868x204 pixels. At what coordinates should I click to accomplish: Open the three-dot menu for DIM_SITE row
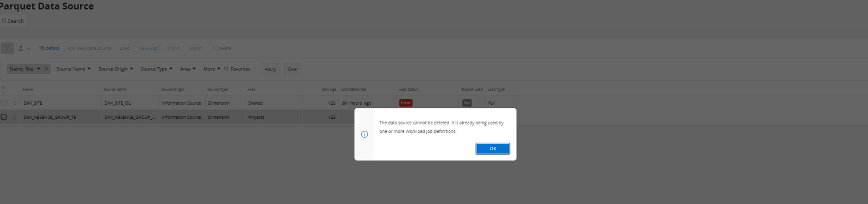[x=15, y=103]
